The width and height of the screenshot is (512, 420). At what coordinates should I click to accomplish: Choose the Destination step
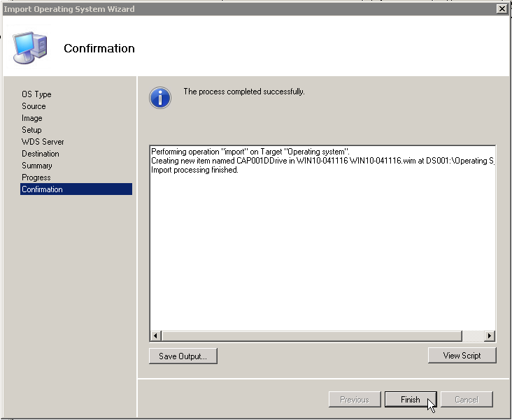[x=41, y=154]
